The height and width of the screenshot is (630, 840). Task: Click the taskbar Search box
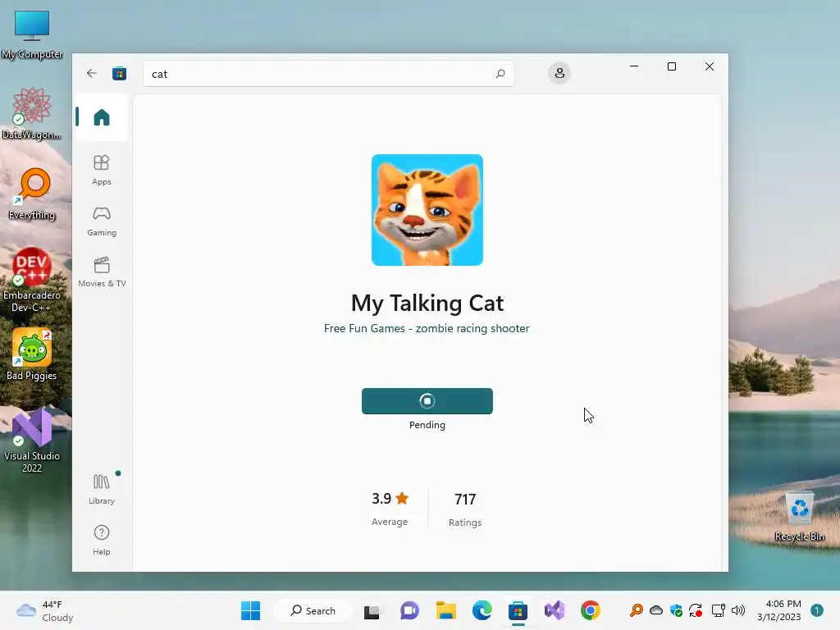pos(313,610)
